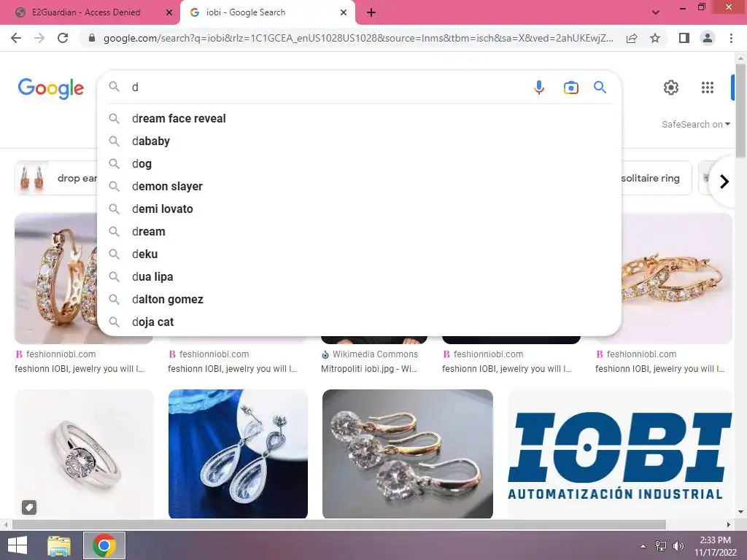Open the silver solitaire ring thumbnail
The image size is (747, 560).
point(85,454)
